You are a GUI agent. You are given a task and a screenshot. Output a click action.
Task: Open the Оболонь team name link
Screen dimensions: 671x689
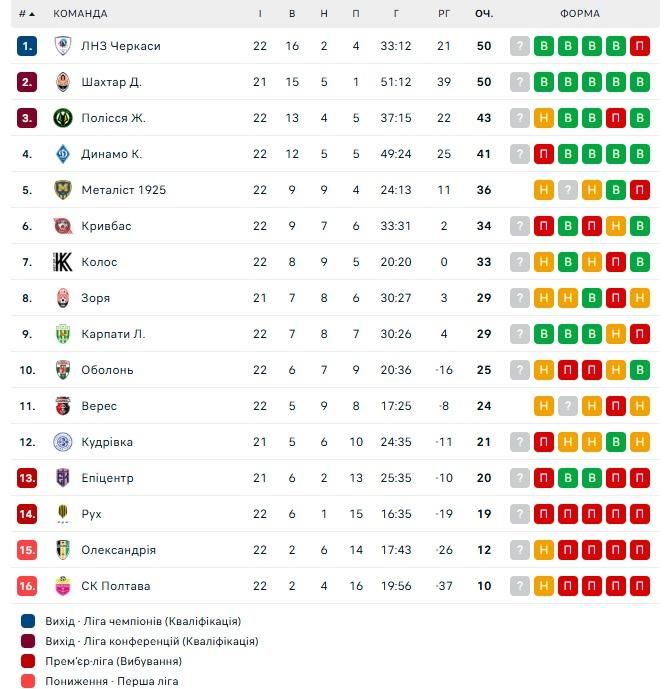point(105,370)
